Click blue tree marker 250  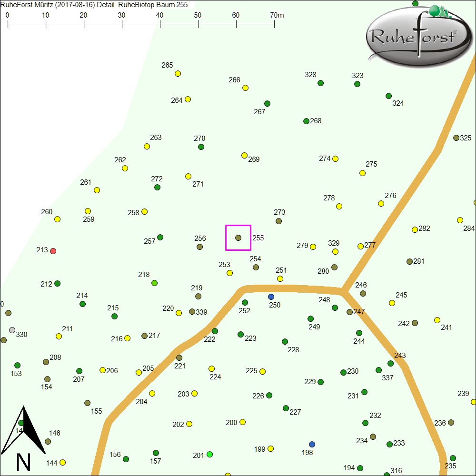pos(271,297)
